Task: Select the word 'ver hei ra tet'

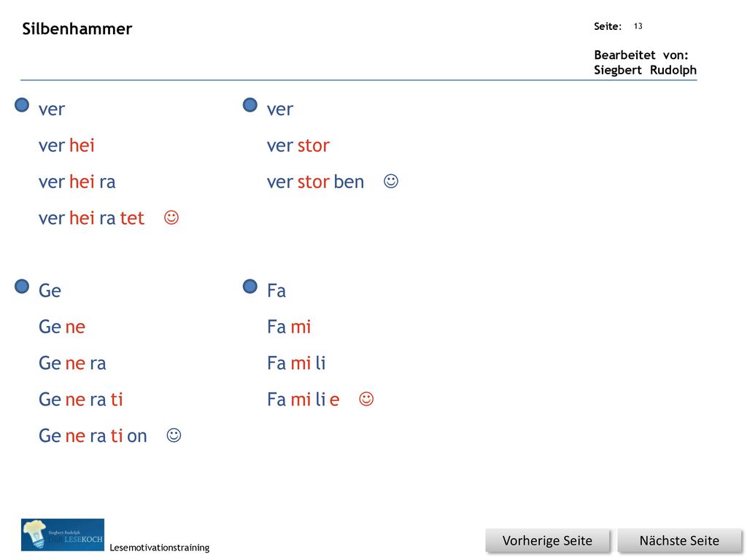Action: click(x=91, y=218)
